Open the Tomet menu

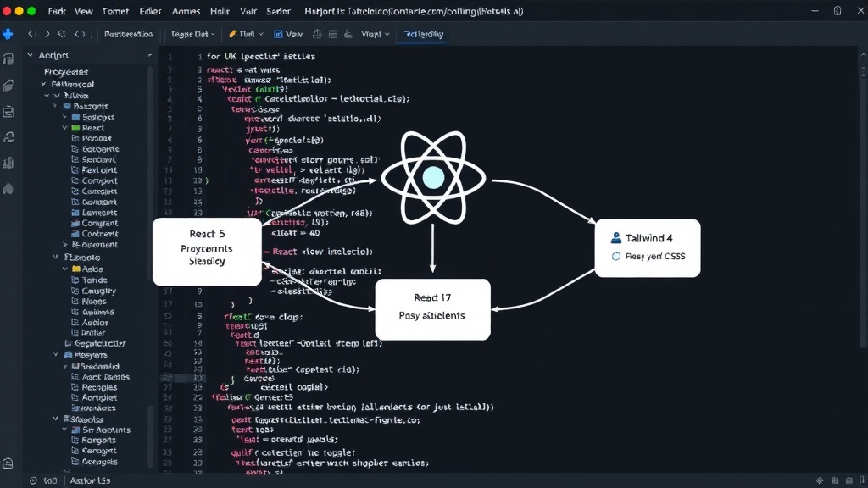pos(115,11)
